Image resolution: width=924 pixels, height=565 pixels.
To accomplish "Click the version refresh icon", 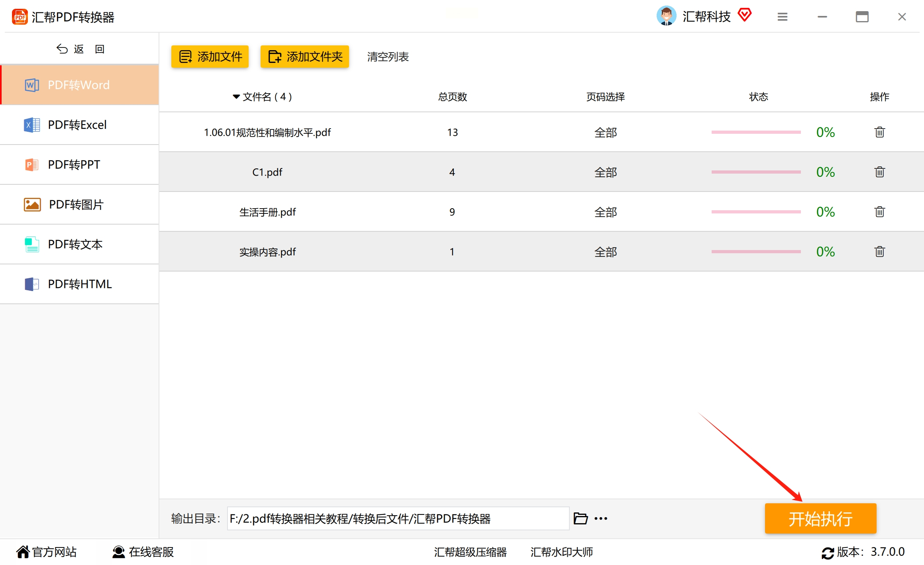I will click(x=828, y=553).
